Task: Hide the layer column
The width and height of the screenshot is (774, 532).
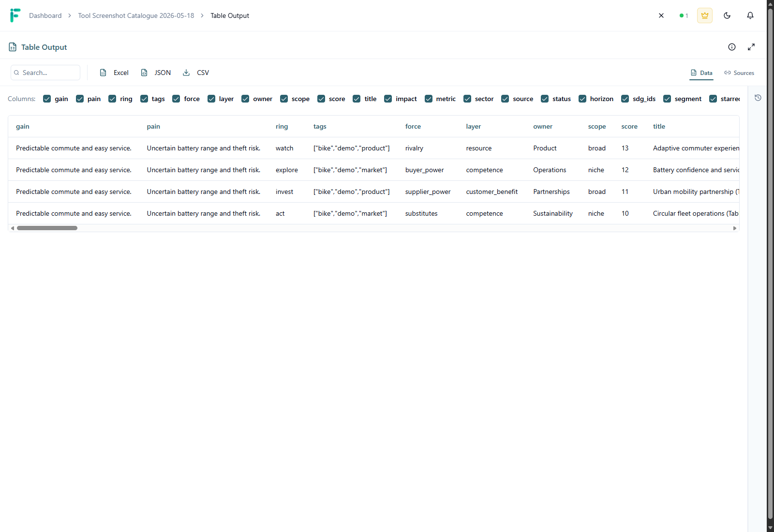Action: pyautogui.click(x=211, y=99)
